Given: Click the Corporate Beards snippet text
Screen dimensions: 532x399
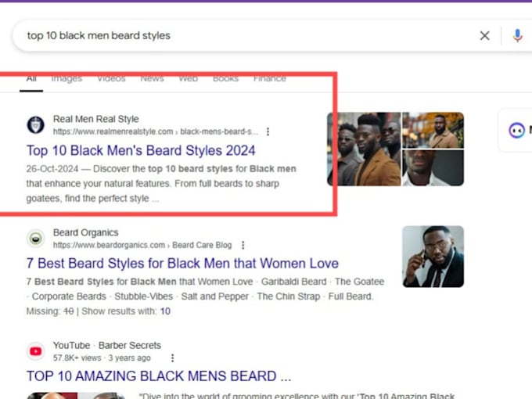Looking at the screenshot, I should click(x=69, y=297).
